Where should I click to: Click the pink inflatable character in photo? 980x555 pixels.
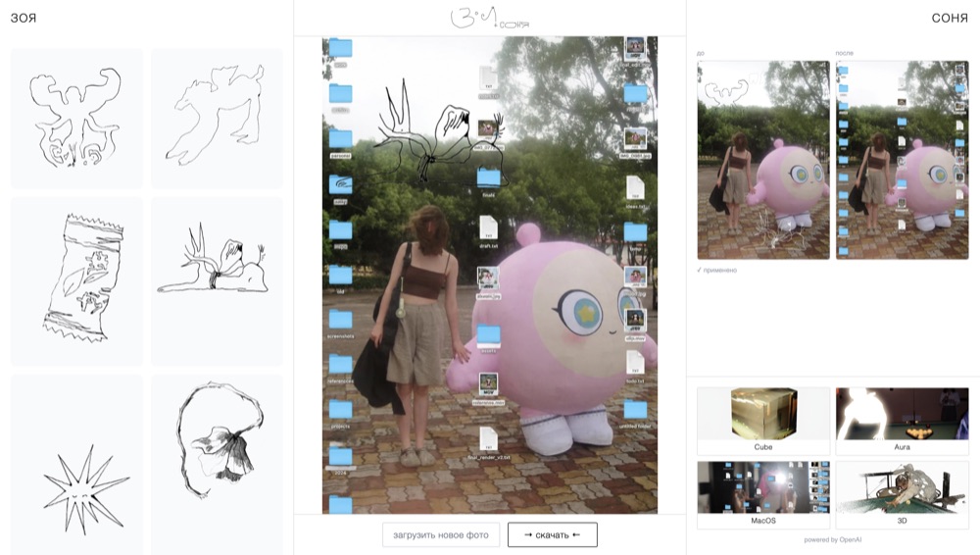[553, 338]
